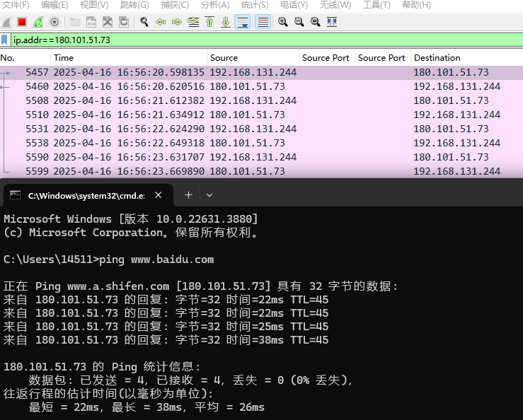This screenshot has width=523, height=420.
Task: Select packet 5508 in the list
Action: [x=262, y=100]
